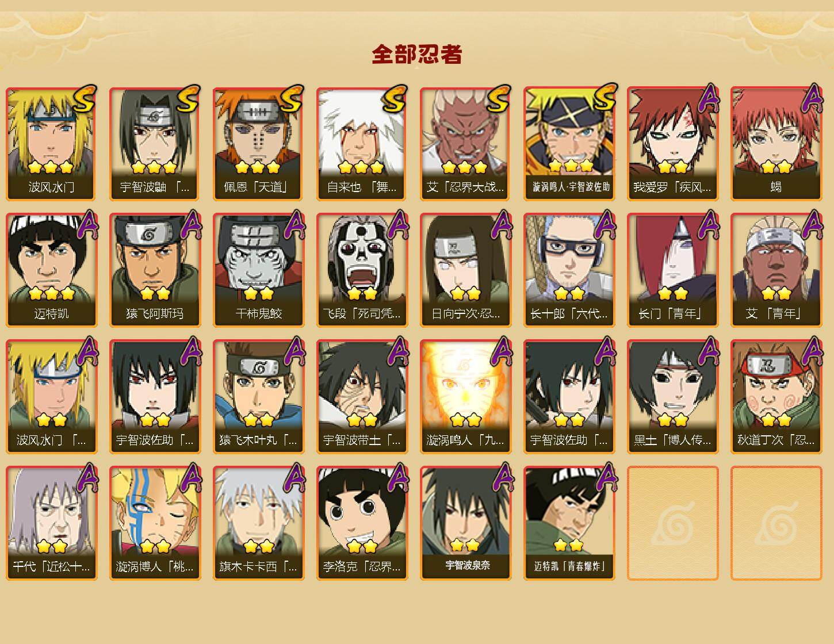Viewport: 834px width, 644px height.
Task: Open the 全部忍者 heading tab
Action: click(x=417, y=55)
